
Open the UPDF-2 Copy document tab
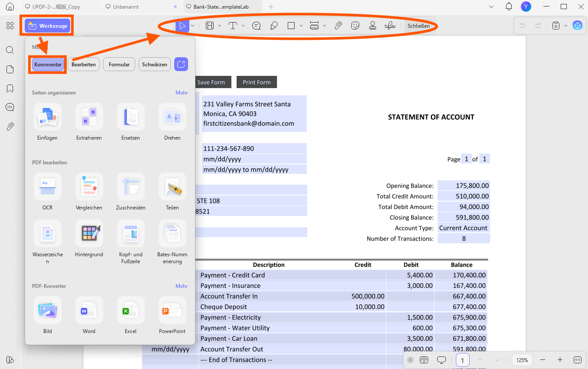56,7
